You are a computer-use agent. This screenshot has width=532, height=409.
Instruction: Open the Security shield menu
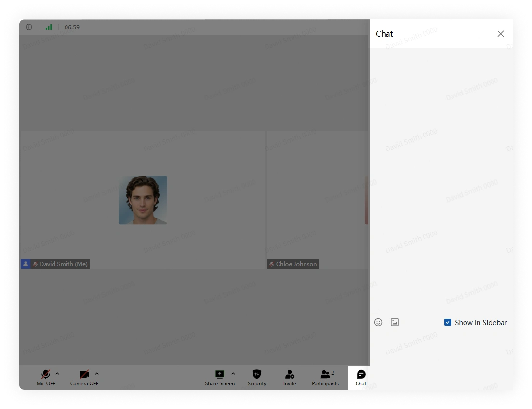click(x=257, y=378)
